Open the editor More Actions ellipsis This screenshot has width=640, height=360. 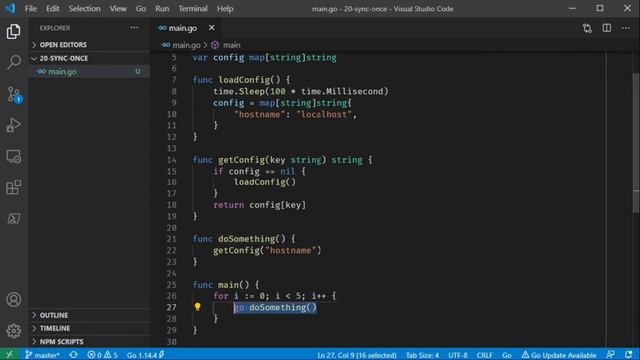[x=626, y=28]
